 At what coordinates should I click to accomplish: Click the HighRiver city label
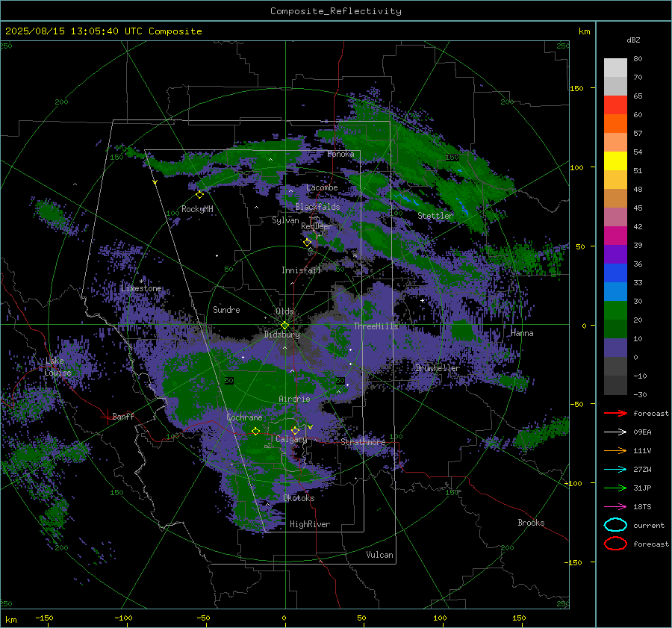click(309, 524)
